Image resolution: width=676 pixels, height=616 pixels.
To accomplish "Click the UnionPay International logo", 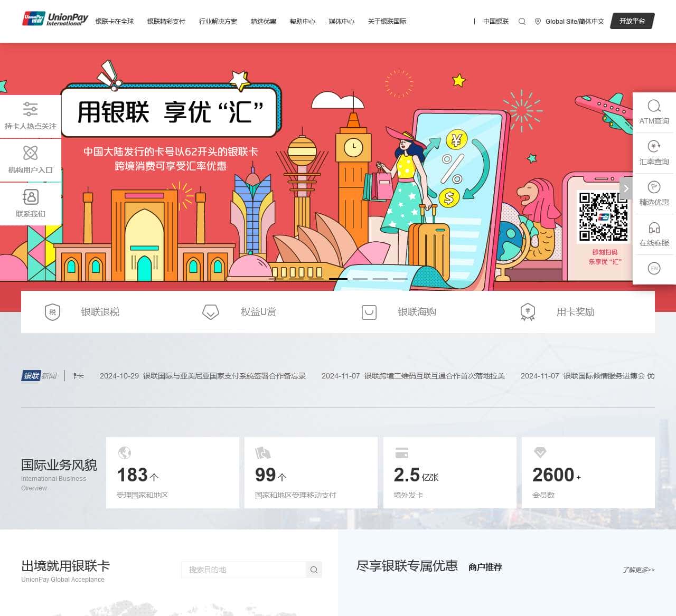I will click(55, 20).
